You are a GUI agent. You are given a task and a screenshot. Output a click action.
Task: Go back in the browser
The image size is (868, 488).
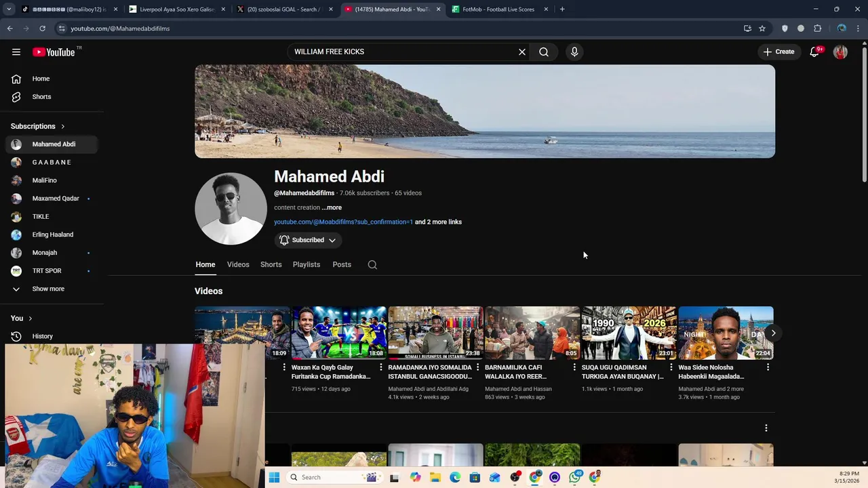point(9,28)
